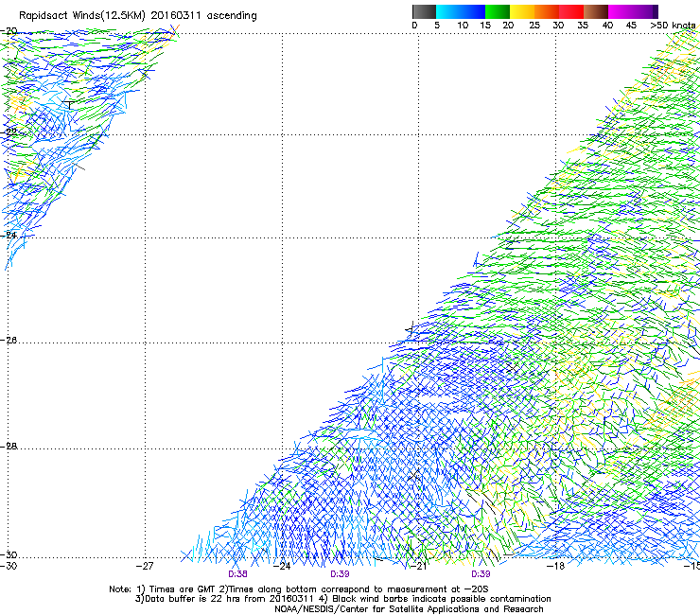
Task: Click the '-26' latitude axis label
Action: [x=9, y=340]
